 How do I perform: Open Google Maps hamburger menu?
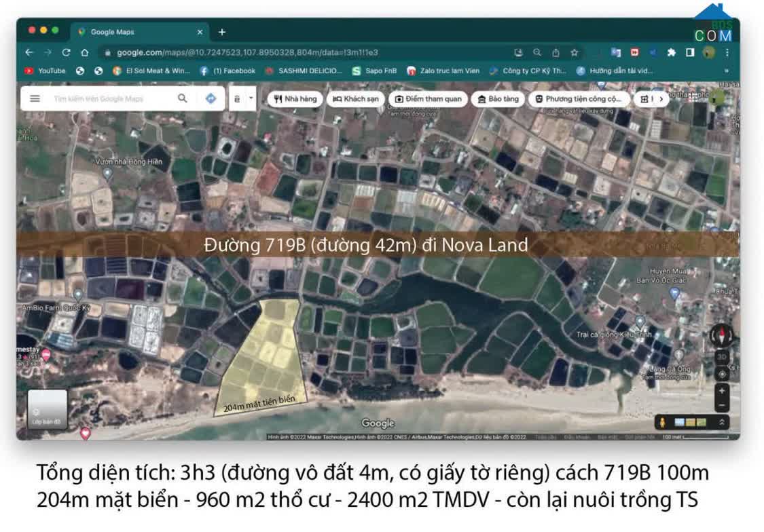(x=35, y=98)
